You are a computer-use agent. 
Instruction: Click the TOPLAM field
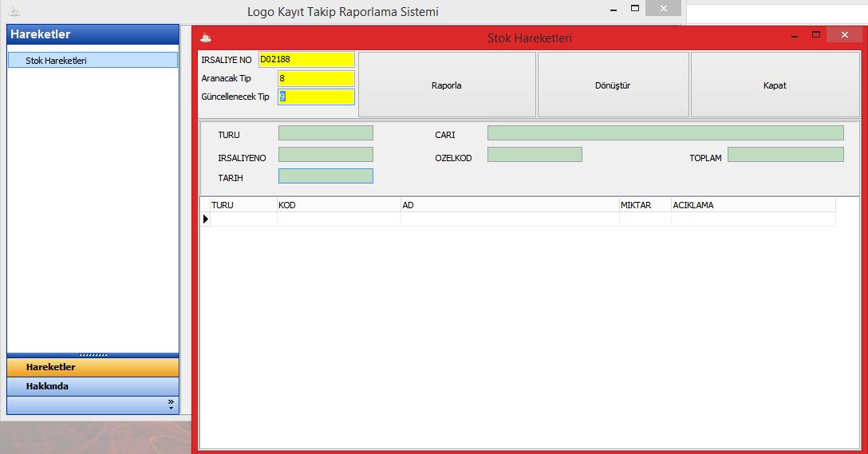785,155
